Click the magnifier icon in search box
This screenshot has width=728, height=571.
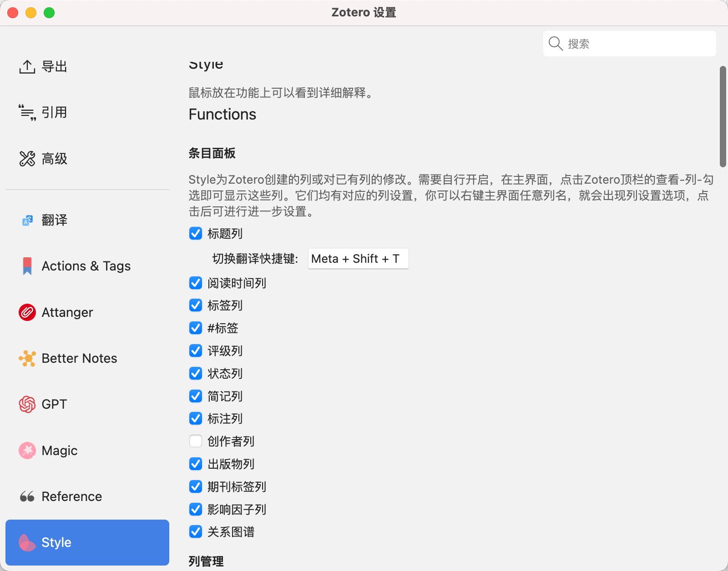(x=556, y=44)
